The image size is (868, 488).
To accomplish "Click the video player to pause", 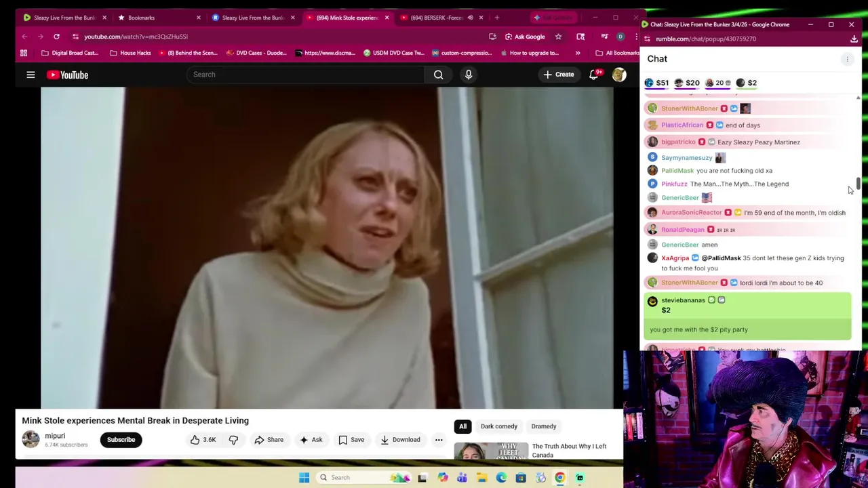I will [327, 248].
